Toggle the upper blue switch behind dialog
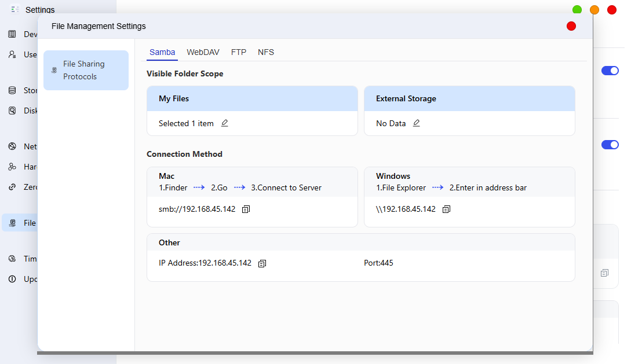This screenshot has width=631, height=364. pos(610,71)
